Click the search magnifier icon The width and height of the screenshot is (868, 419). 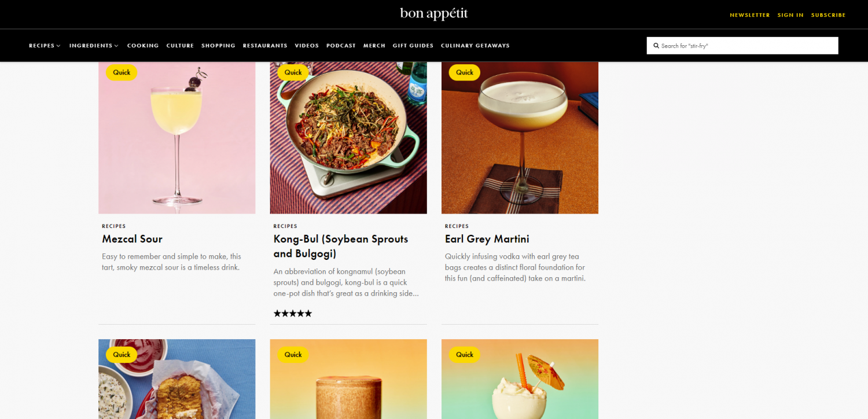[656, 46]
